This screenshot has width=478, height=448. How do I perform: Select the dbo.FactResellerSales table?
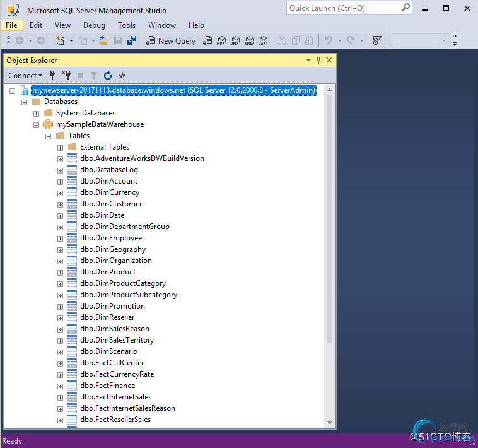[115, 420]
